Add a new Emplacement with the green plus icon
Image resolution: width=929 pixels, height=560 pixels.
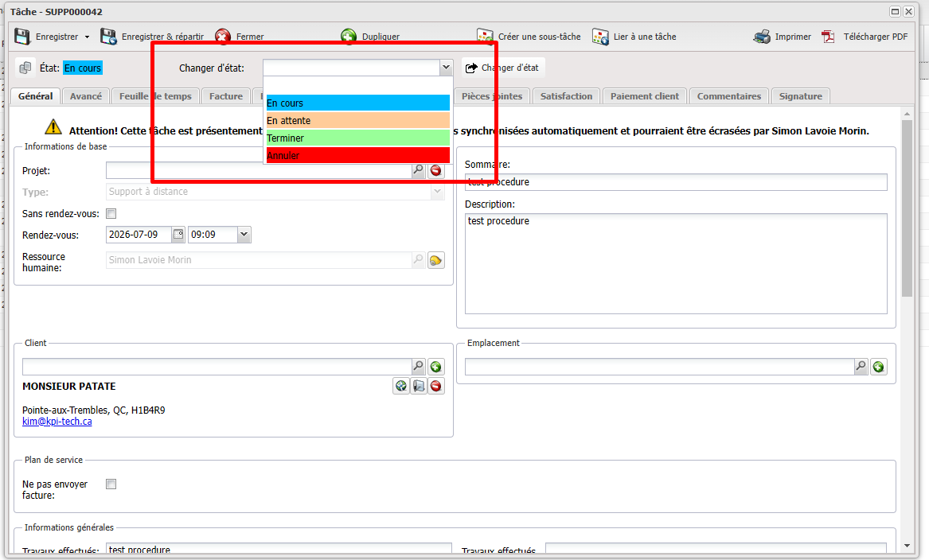tap(879, 367)
